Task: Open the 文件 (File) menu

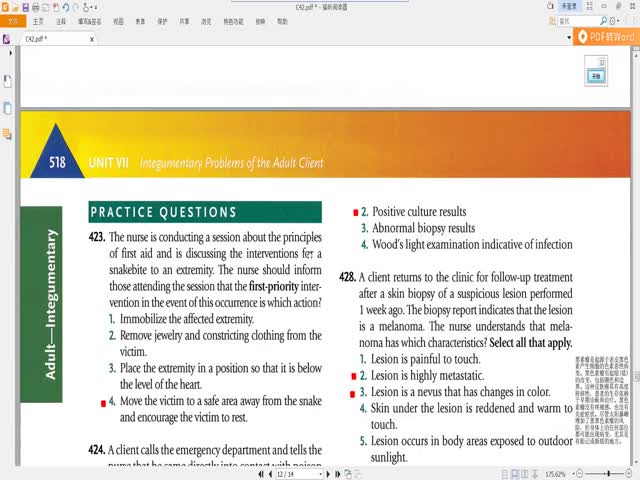Action: point(13,20)
